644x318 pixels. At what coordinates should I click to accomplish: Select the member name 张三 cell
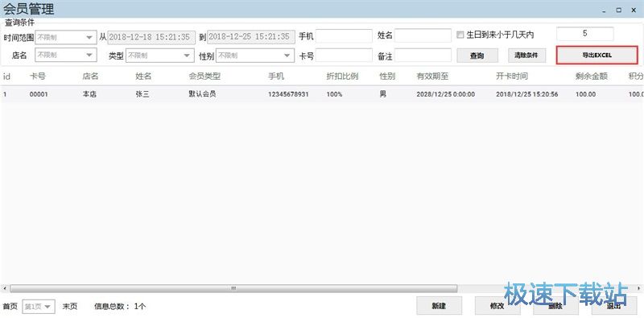pos(142,94)
